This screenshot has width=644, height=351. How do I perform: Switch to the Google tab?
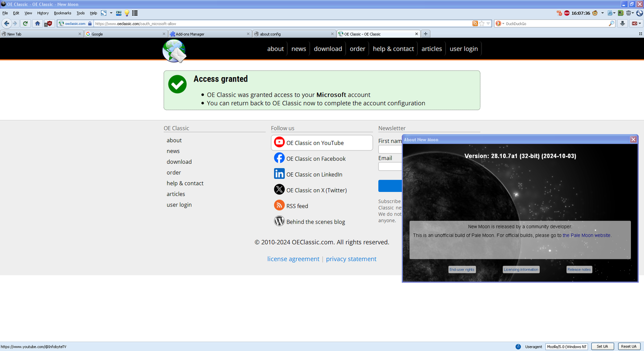[126, 34]
